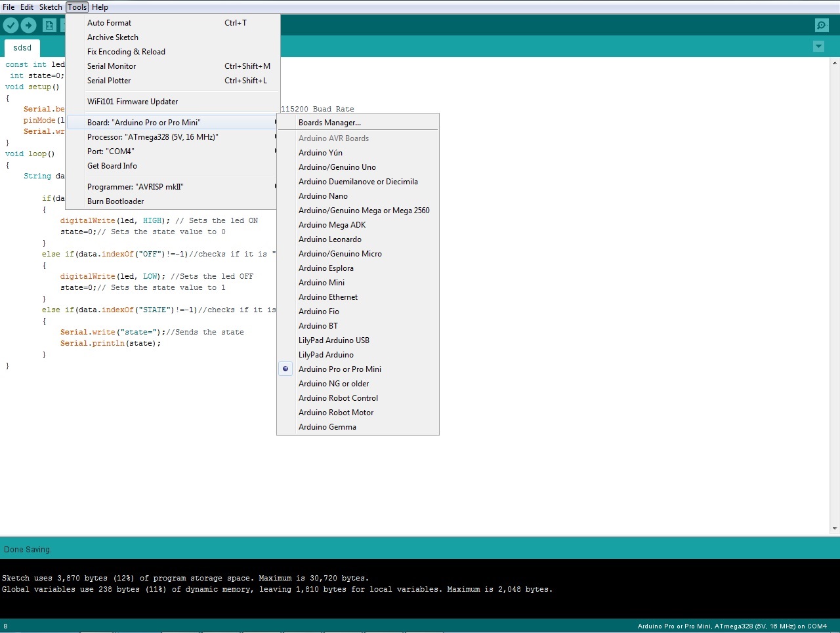The height and width of the screenshot is (633, 840).
Task: Select Arduino/Genuino Mega or Mega 2560
Action: (358, 211)
